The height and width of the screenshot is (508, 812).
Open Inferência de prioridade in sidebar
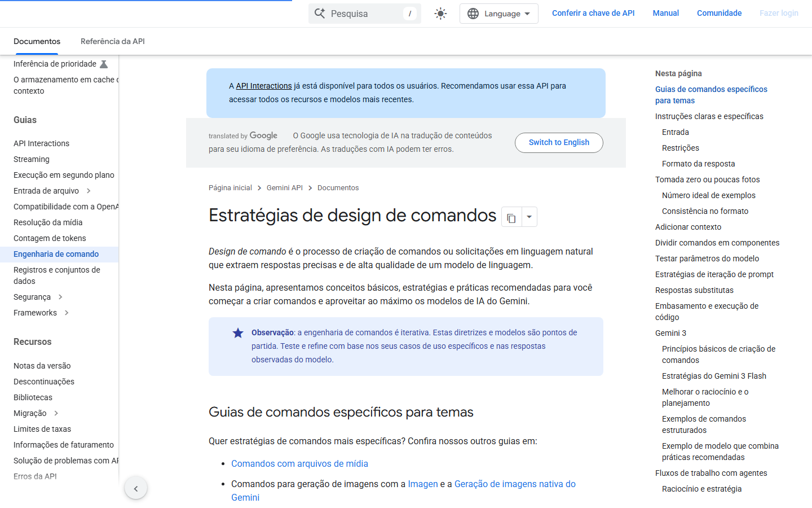point(55,64)
